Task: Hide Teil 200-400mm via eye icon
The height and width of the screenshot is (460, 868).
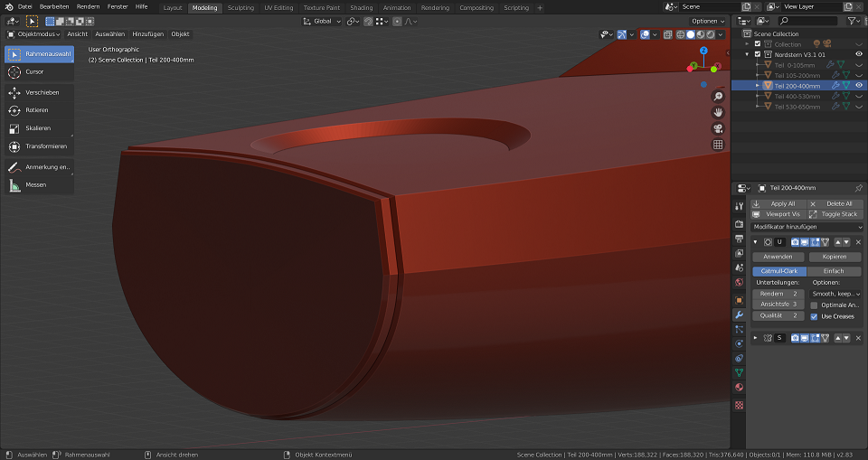Action: point(858,86)
